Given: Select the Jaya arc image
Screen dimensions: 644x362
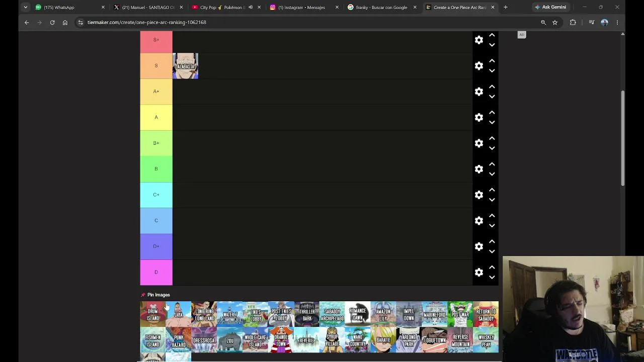Looking at the screenshot, I should coord(179,314).
